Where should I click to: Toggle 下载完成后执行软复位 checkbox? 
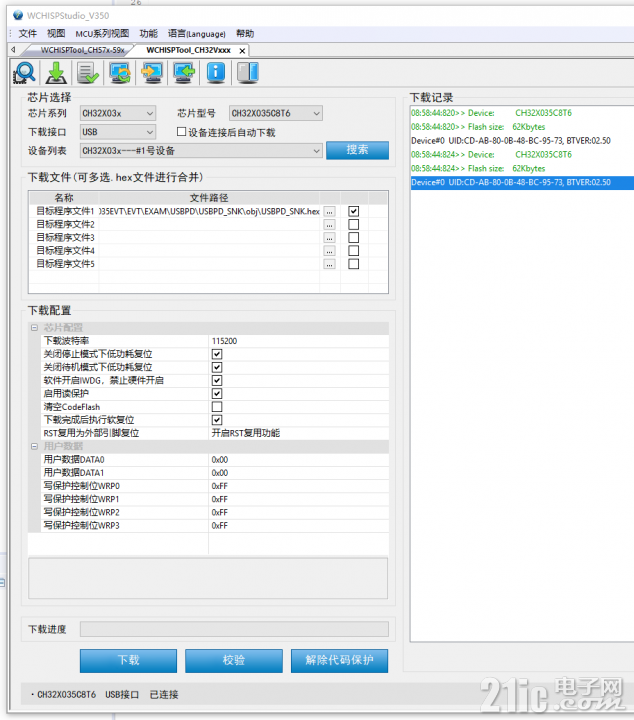tap(217, 420)
